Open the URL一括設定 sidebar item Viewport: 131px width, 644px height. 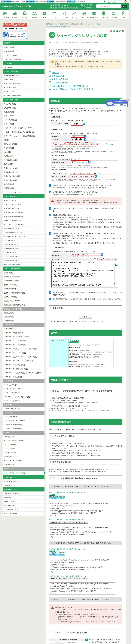click(23, 67)
